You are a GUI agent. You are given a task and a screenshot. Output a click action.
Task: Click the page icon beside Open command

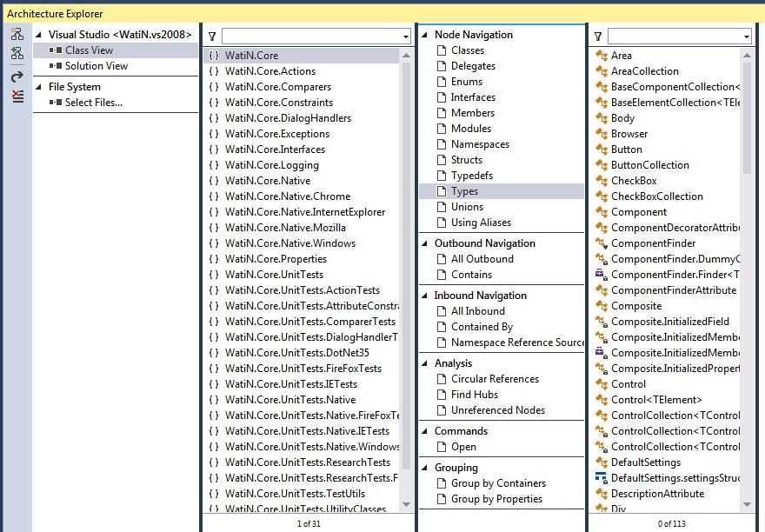442,447
